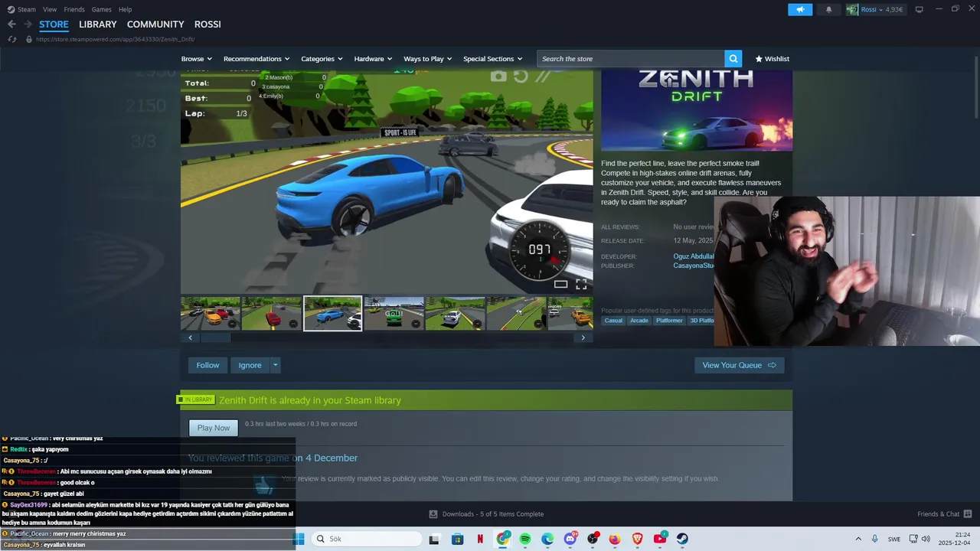Click the thumbnail strip scrollbar handle
The image size is (980, 551).
215,337
